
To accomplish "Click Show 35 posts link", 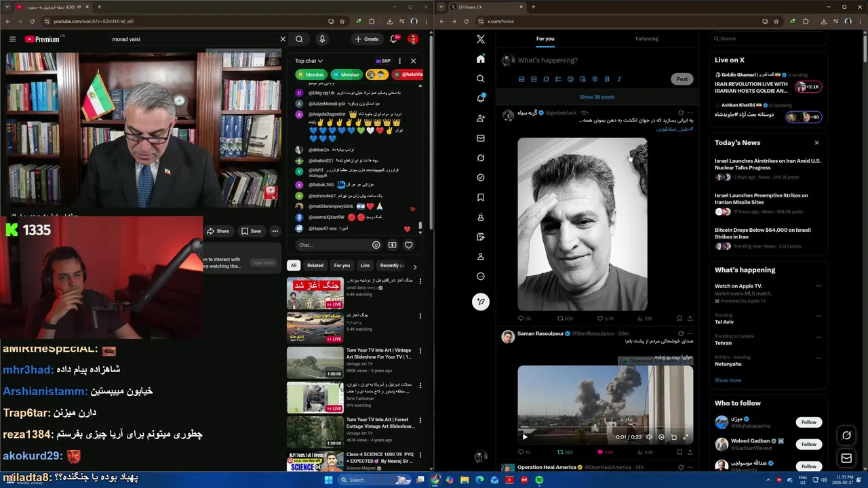I will (x=597, y=97).
